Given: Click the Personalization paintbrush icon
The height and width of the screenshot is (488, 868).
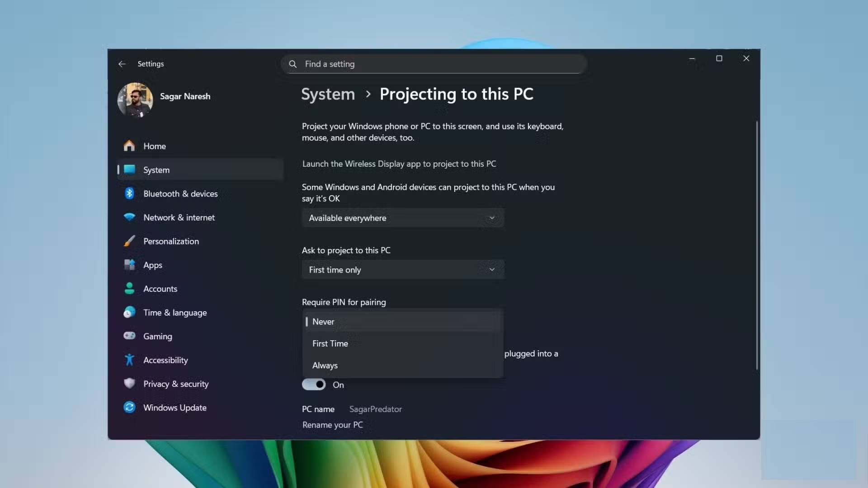Looking at the screenshot, I should coord(129,241).
